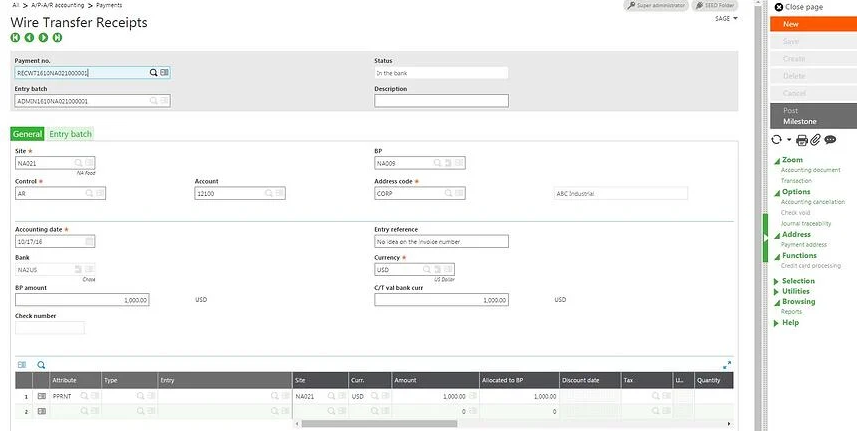This screenshot has width=857, height=431.
Task: Collapse the Zoom section
Action: (776, 160)
